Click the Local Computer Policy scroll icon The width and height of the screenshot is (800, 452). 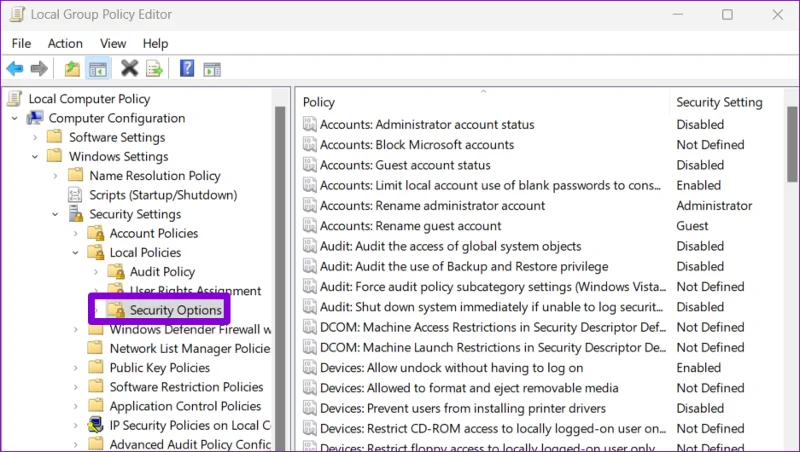pos(15,98)
